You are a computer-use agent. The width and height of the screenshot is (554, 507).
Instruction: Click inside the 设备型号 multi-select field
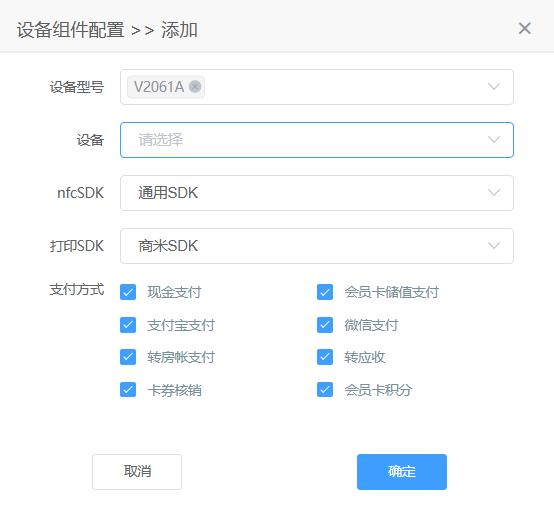pyautogui.click(x=317, y=87)
